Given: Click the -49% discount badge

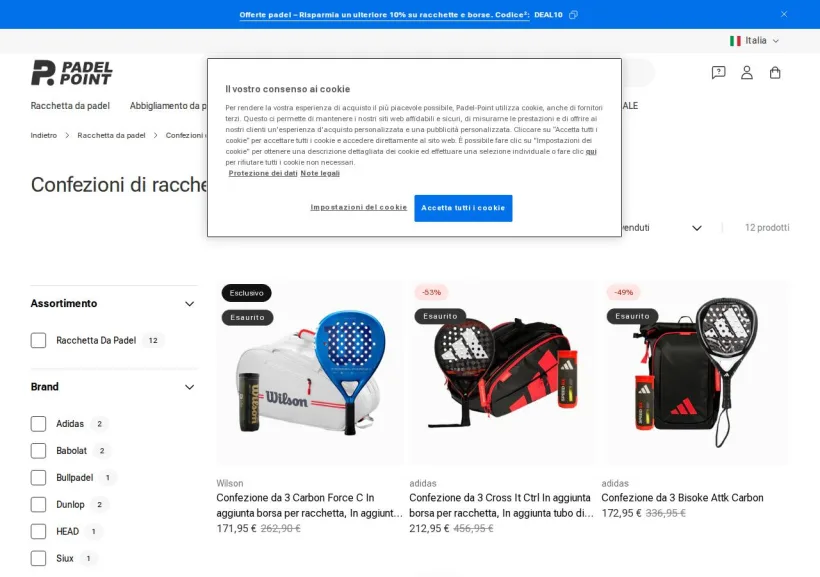Looking at the screenshot, I should tap(623, 292).
